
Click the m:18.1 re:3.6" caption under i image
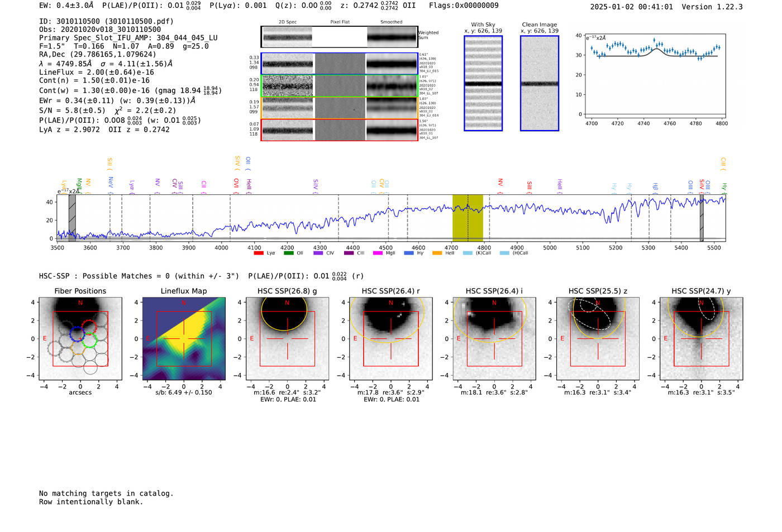click(x=494, y=392)
